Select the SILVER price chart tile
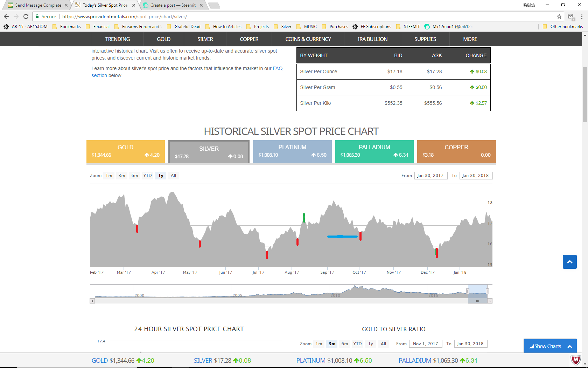The image size is (588, 368). pyautogui.click(x=209, y=152)
